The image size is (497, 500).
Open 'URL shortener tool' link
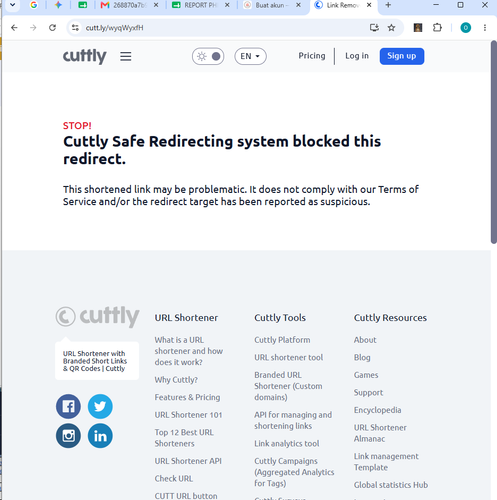[x=289, y=357]
